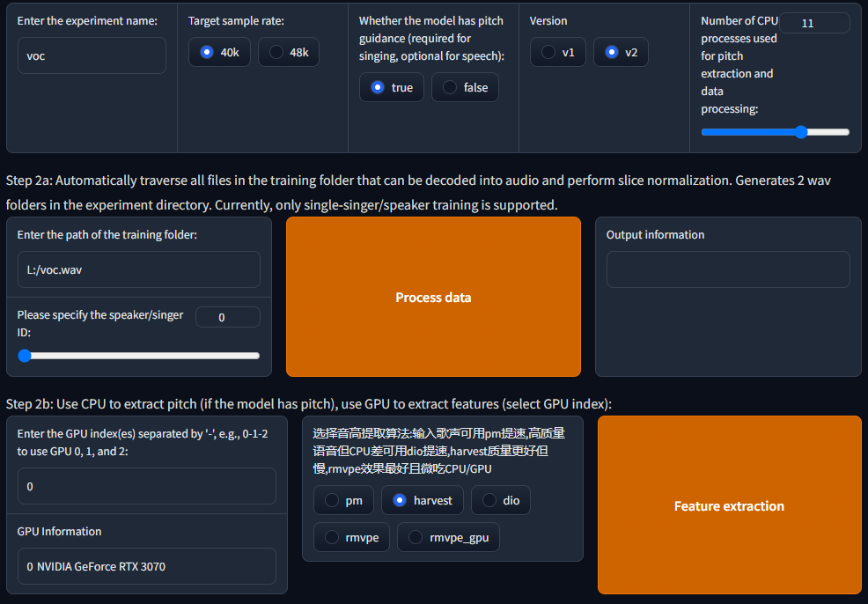868x604 pixels.
Task: Click the training folder path field
Action: click(139, 269)
